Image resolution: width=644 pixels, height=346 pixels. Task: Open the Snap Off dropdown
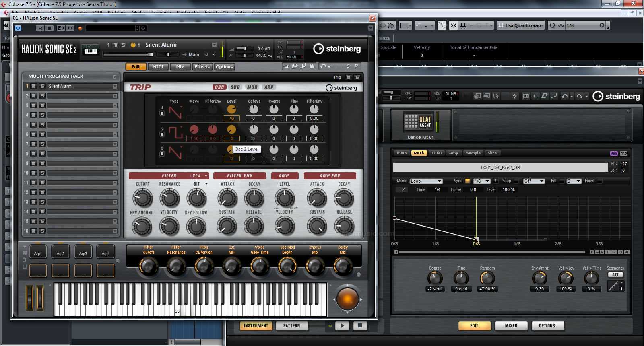[x=534, y=181]
